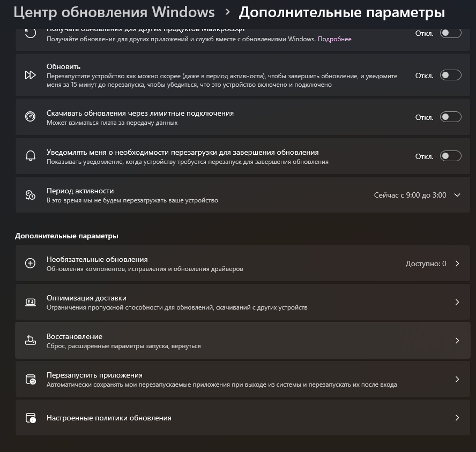The image size is (476, 452).
Task: Click the clock icon next to Период активности
Action: coord(31,195)
